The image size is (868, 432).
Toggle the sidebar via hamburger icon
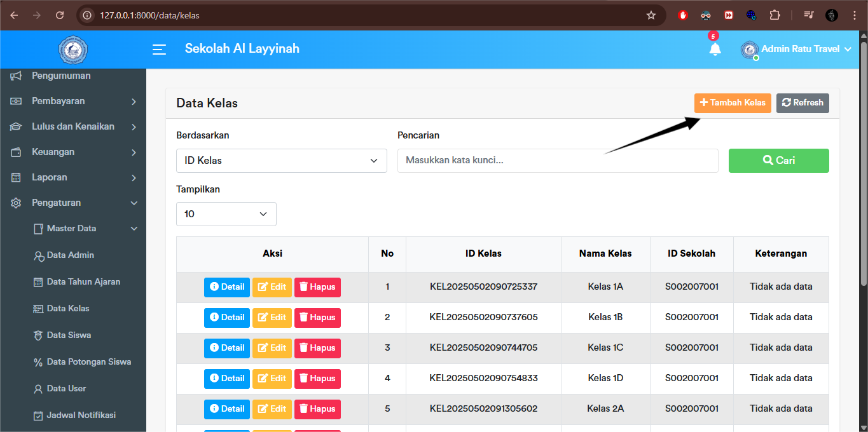[159, 49]
